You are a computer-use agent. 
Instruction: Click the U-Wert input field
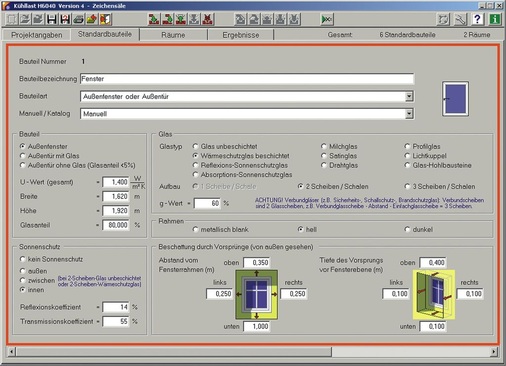(x=116, y=182)
